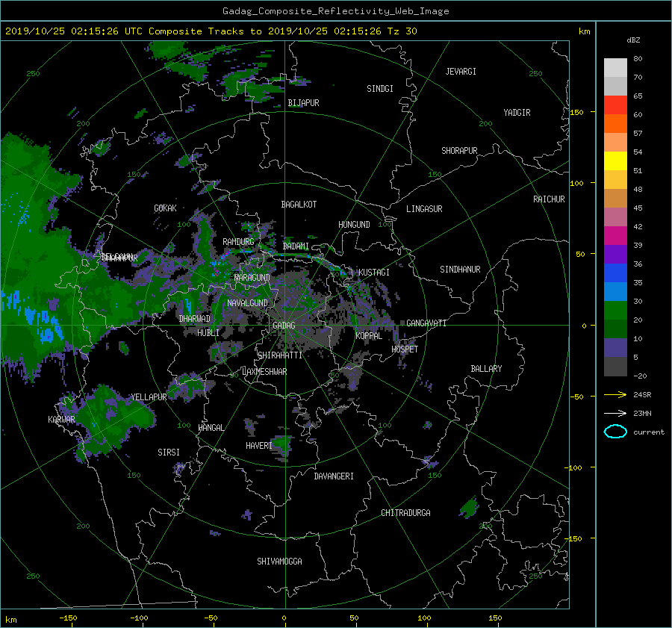Viewport: 672px width, 628px height.
Task: Select the 'YELLAPUR' city label
Action: point(149,397)
